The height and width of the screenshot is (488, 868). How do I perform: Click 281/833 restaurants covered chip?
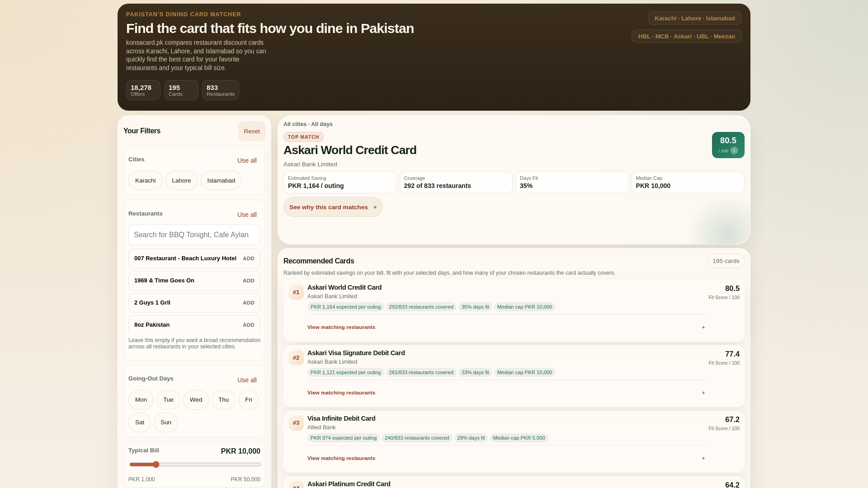421,372
